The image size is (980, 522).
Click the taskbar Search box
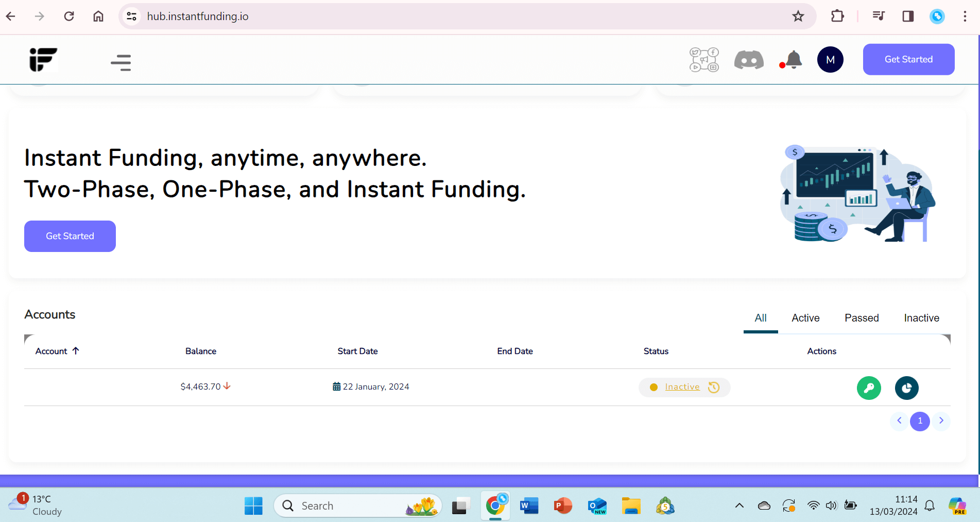pyautogui.click(x=358, y=506)
